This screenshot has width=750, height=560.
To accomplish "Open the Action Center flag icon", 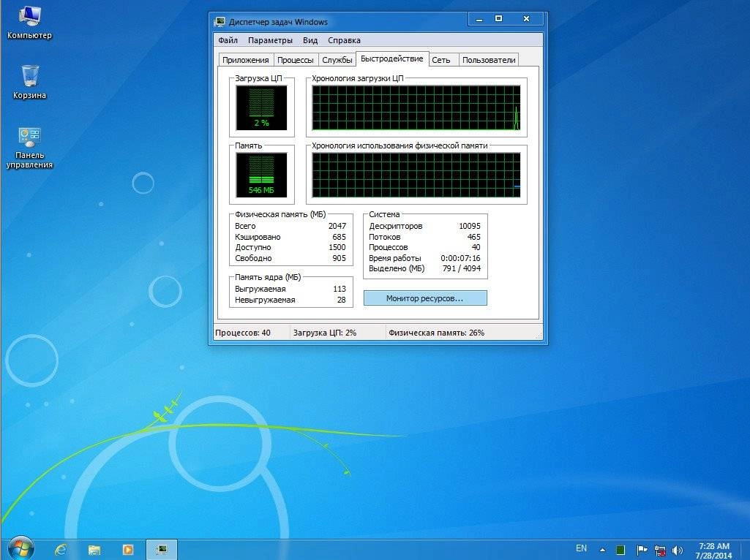I will (x=642, y=550).
